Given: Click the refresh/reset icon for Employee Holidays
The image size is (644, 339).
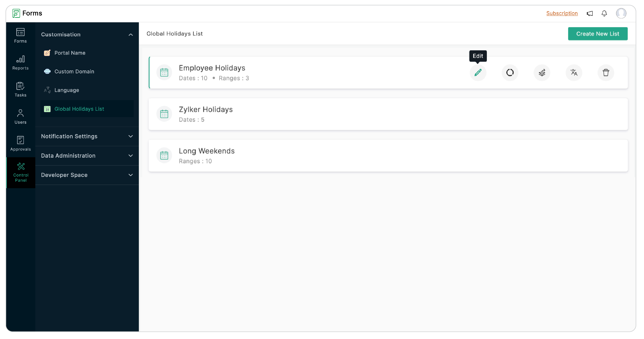Looking at the screenshot, I should pyautogui.click(x=510, y=72).
